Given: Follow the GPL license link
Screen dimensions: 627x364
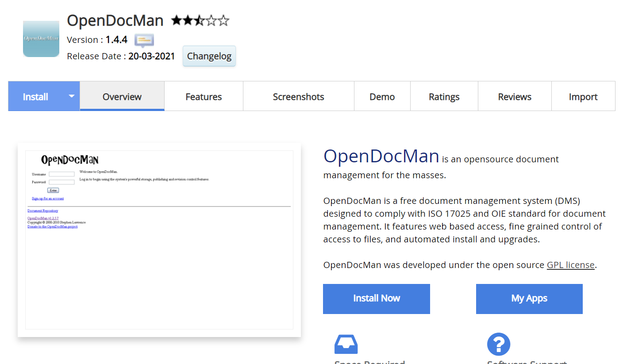Looking at the screenshot, I should coord(570,265).
